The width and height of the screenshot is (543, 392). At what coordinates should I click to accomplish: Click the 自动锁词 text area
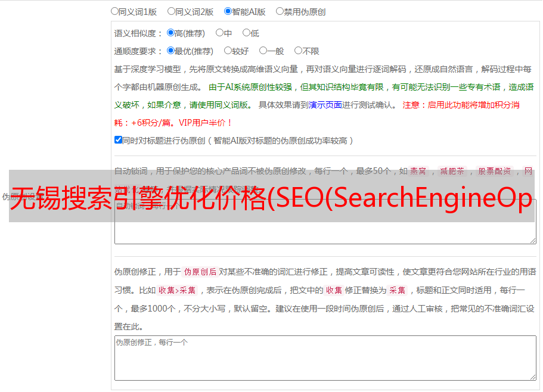point(325,222)
